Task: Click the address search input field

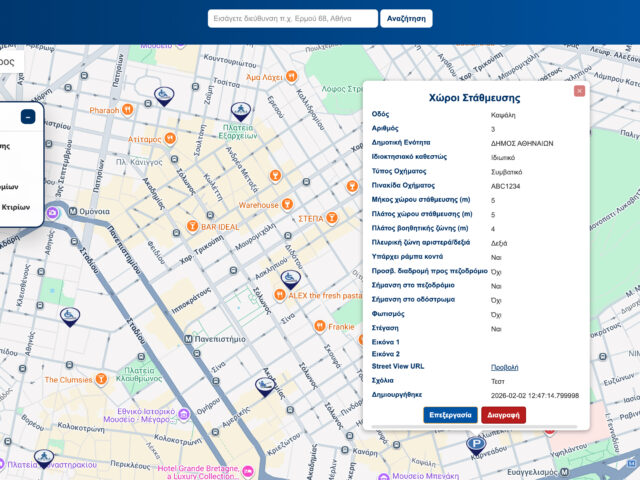Action: [293, 18]
